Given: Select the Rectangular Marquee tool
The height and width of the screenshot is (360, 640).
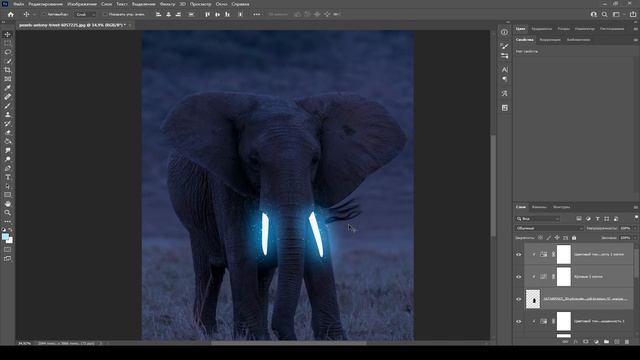Looking at the screenshot, I should 7,43.
